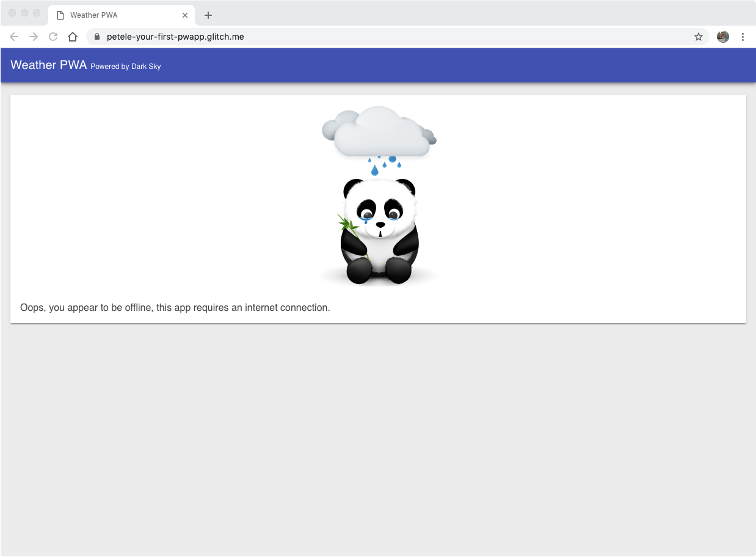This screenshot has height=557, width=756.
Task: Click the browser back arrow
Action: (x=14, y=37)
